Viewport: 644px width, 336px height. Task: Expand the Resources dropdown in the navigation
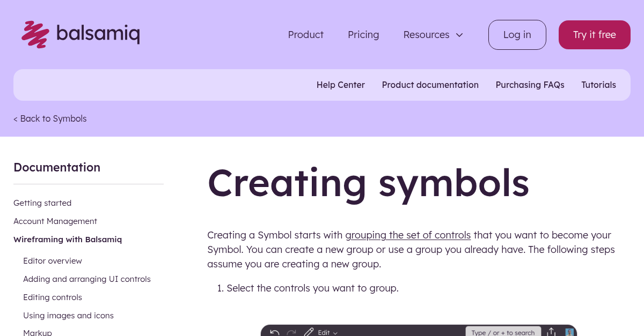433,34
